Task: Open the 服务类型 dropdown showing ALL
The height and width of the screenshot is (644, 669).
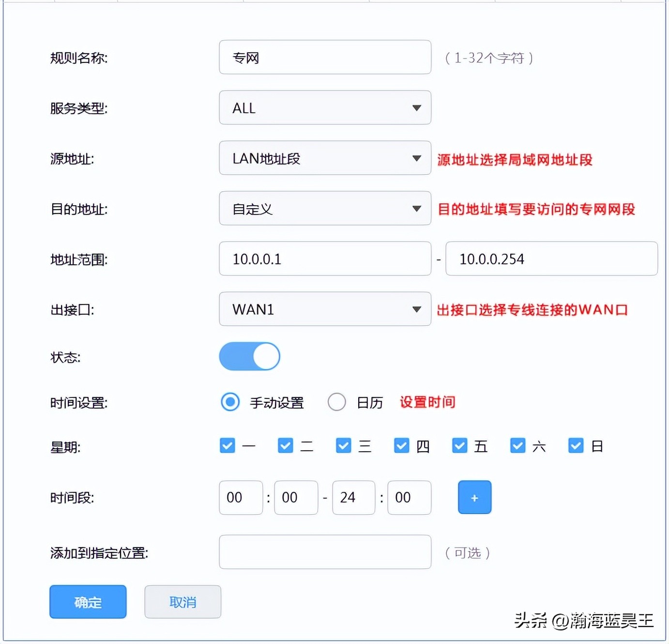Action: pyautogui.click(x=324, y=107)
